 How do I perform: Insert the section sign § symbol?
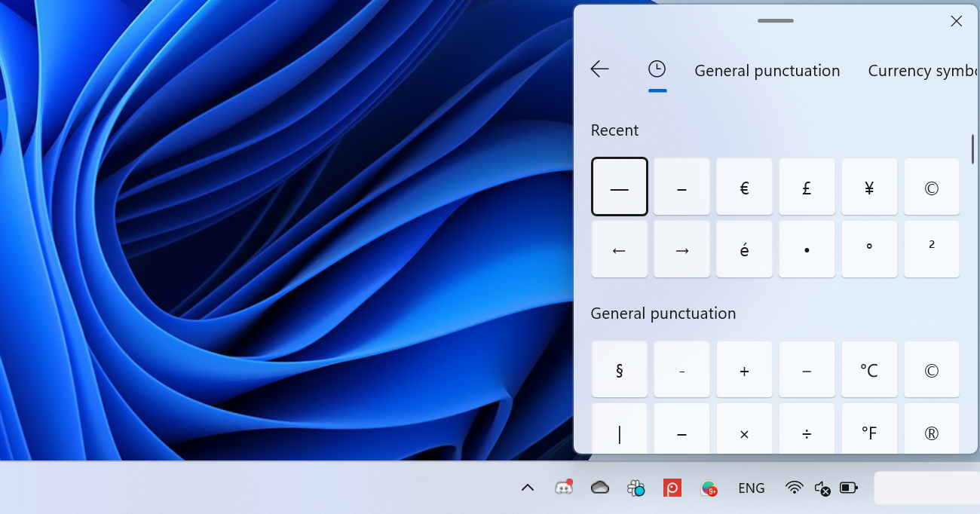pyautogui.click(x=620, y=369)
